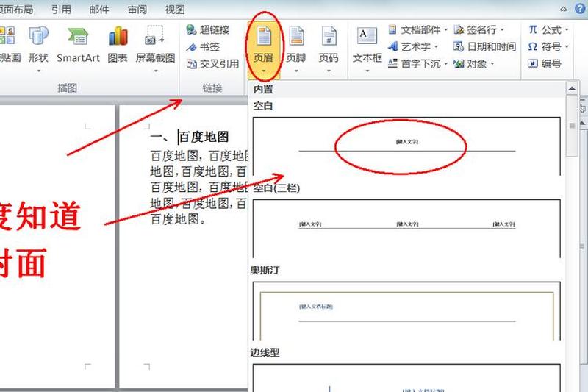This screenshot has width=588, height=392.
Task: Click the 页脚 (Footer) icon
Action: tap(296, 36)
